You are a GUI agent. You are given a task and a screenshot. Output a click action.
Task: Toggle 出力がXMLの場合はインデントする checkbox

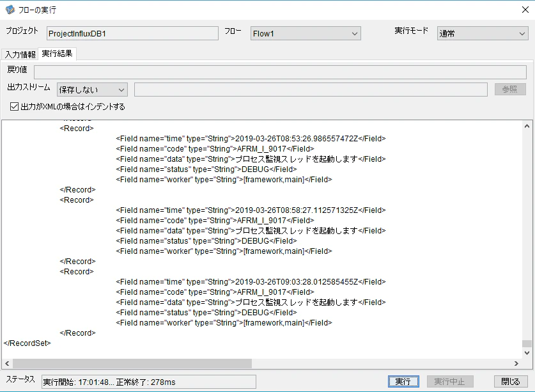[x=14, y=107]
